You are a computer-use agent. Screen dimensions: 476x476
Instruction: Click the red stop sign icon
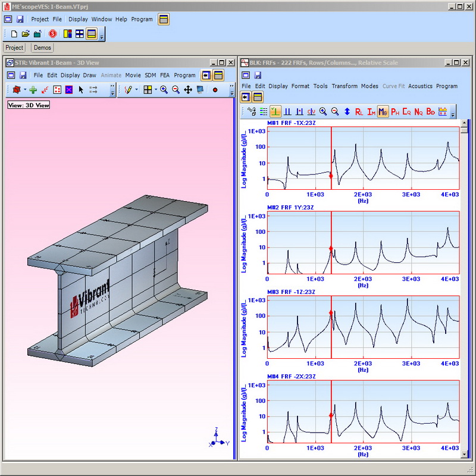point(52,34)
